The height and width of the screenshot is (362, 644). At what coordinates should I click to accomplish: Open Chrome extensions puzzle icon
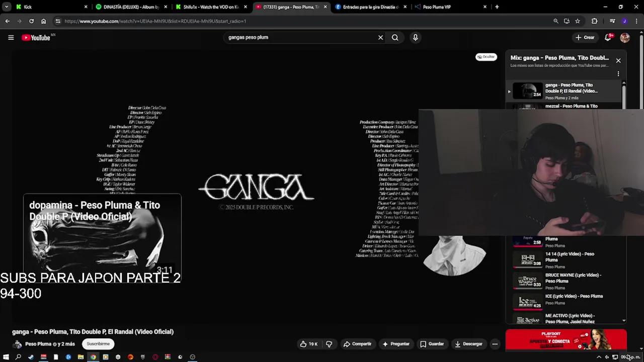(594, 21)
